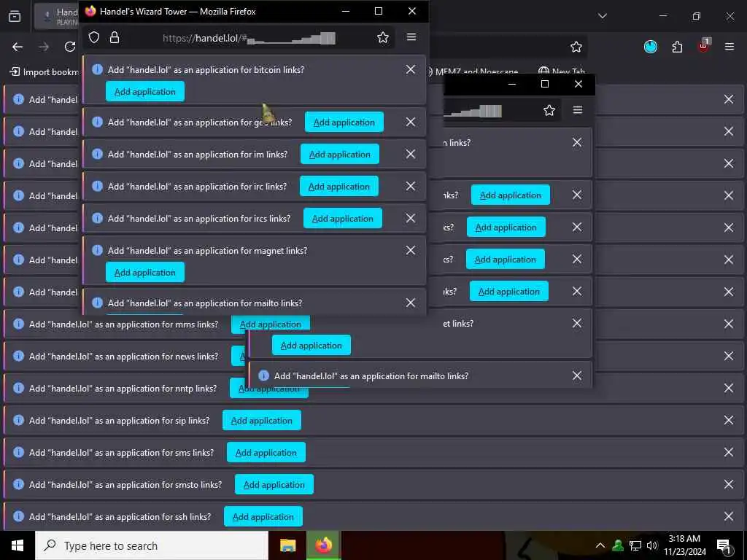Dismiss the mailto links notification in front window
This screenshot has height=560, width=747.
(411, 303)
